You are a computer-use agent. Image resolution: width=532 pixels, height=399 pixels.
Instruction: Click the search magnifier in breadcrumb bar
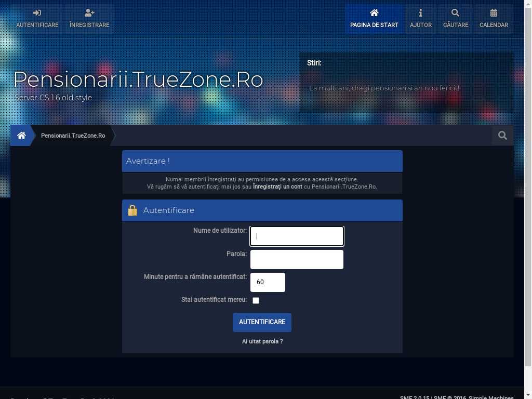tap(502, 136)
